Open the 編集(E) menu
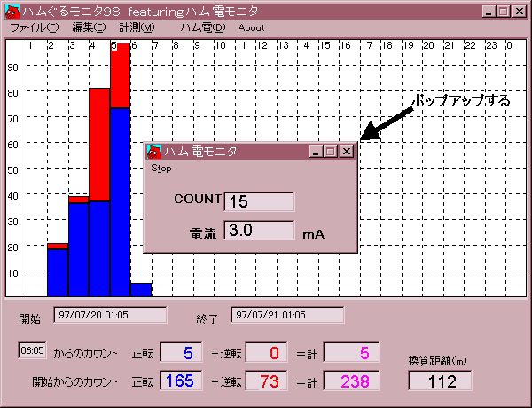The width and height of the screenshot is (532, 408). click(89, 27)
